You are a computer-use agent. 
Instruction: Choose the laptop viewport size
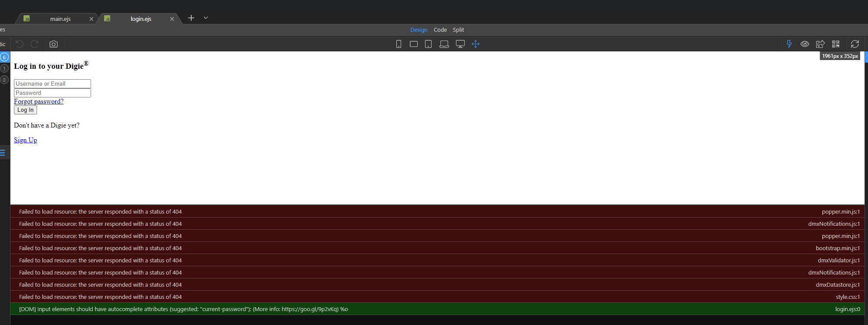pyautogui.click(x=444, y=44)
